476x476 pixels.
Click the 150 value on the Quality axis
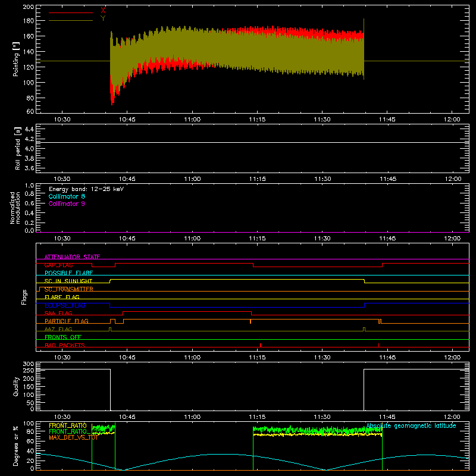pos(29,387)
